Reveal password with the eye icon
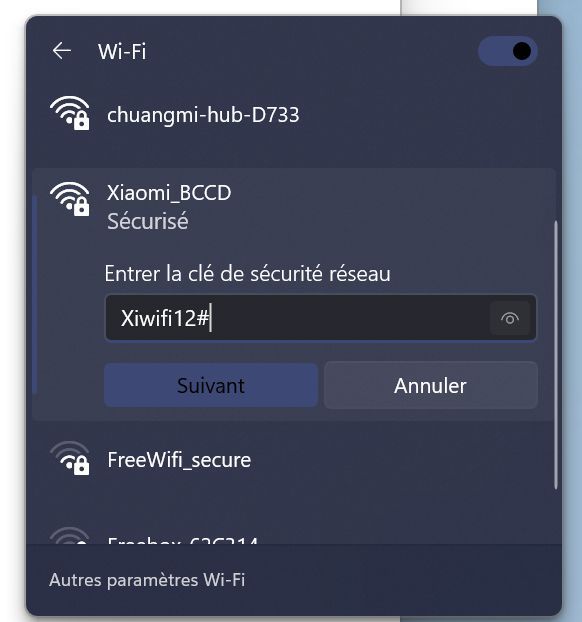This screenshot has width=582, height=622. pyautogui.click(x=510, y=318)
